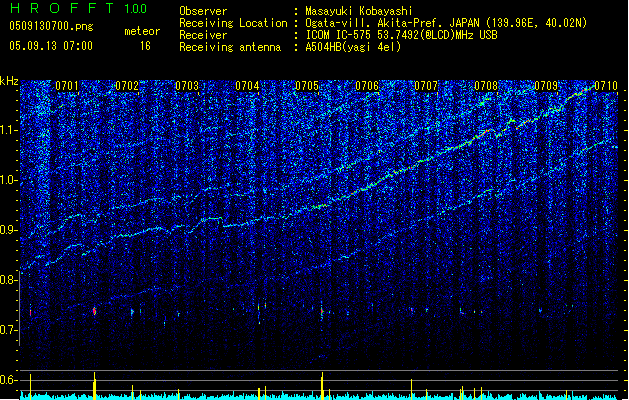This screenshot has height=400, width=629.
Task: Click time marker 0704
Action: (247, 86)
